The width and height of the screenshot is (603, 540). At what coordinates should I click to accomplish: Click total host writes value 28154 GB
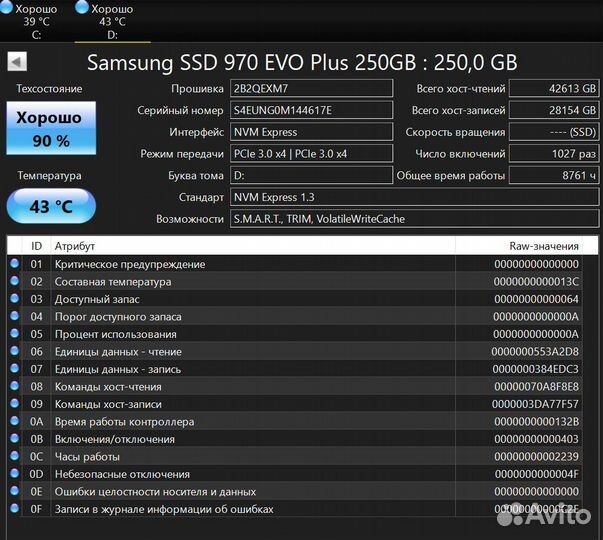point(554,110)
